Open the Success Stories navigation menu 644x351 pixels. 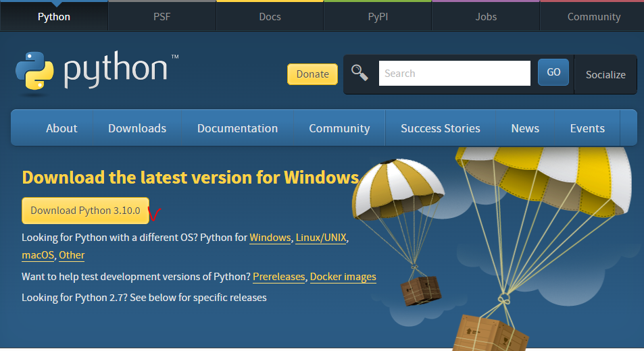(441, 128)
